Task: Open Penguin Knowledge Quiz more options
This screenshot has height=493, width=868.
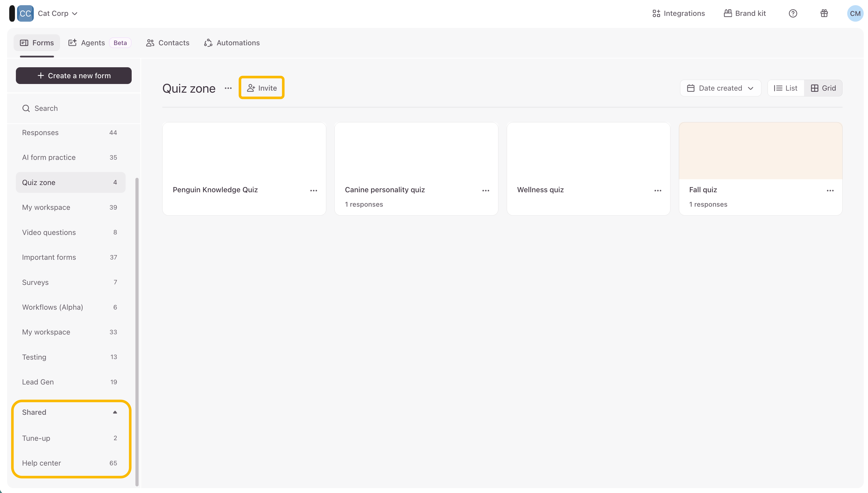Action: click(x=313, y=190)
